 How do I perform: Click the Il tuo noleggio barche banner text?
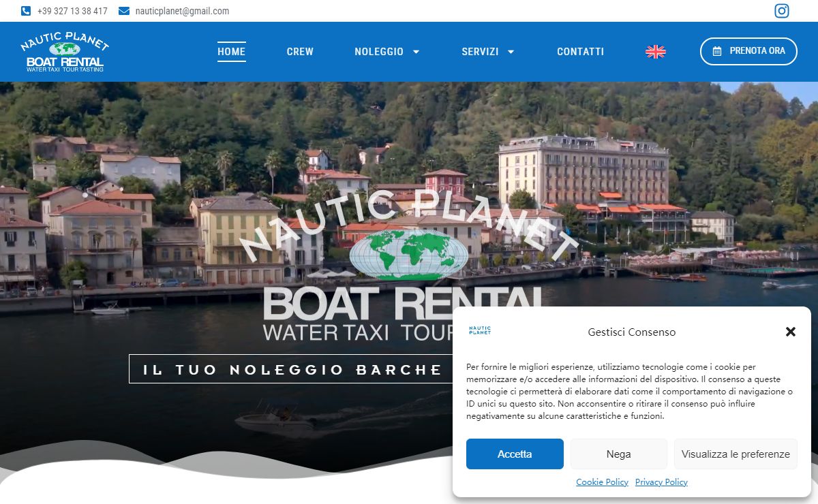point(293,370)
